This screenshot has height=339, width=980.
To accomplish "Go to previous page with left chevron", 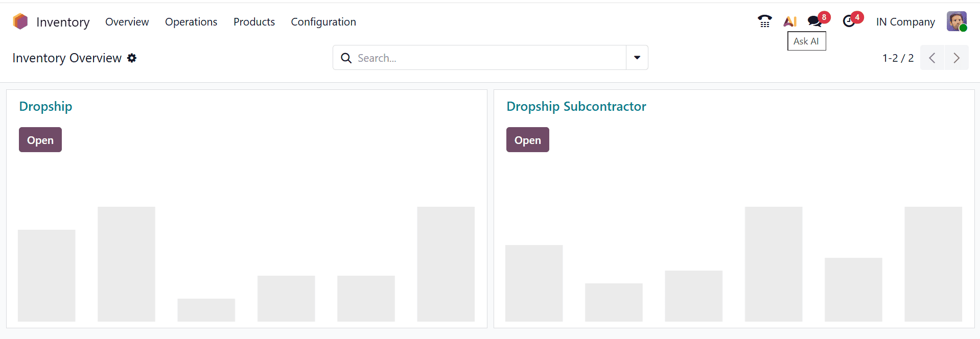I will coord(932,58).
